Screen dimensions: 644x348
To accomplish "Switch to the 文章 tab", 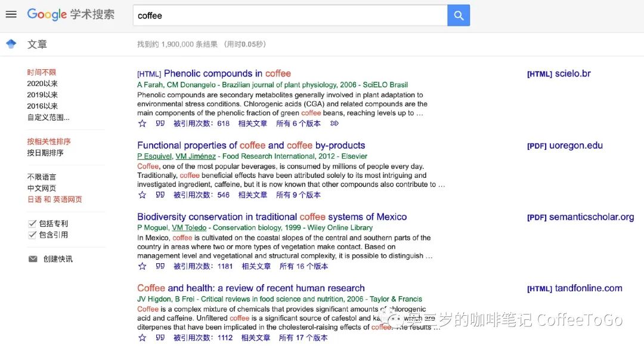I will coord(36,44).
